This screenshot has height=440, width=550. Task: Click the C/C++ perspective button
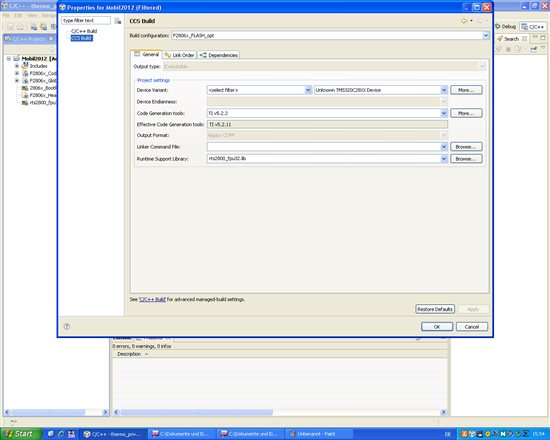click(533, 27)
